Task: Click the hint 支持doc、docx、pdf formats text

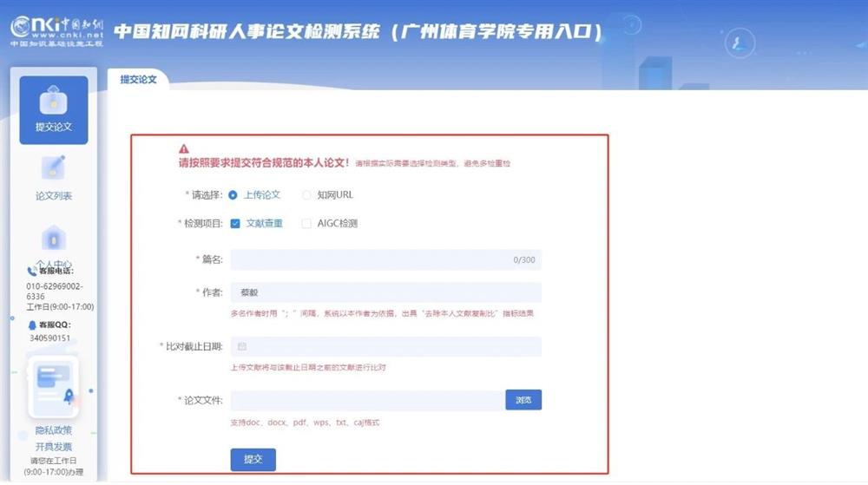Action: 305,423
